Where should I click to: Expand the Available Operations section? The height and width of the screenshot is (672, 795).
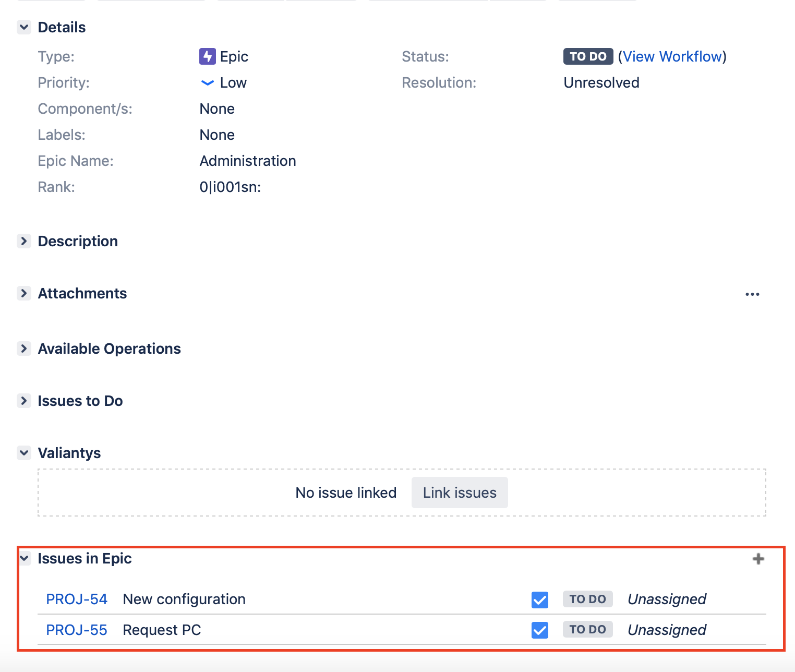25,349
